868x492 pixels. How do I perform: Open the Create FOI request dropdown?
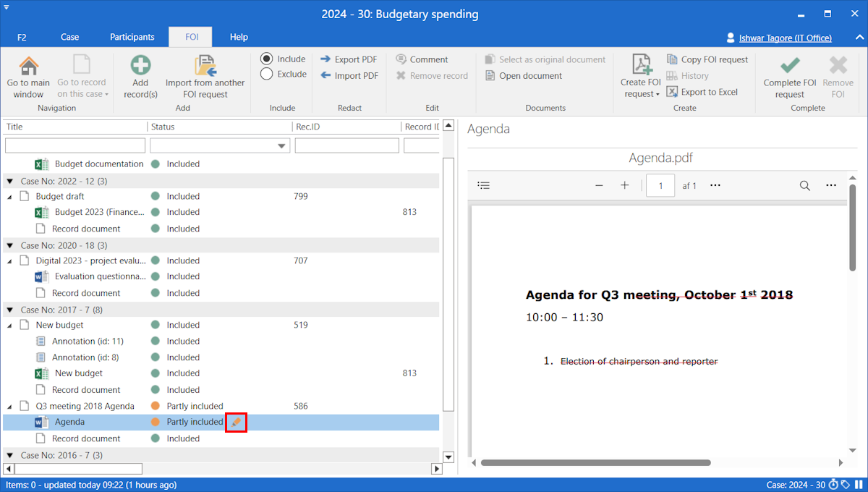tap(641, 94)
